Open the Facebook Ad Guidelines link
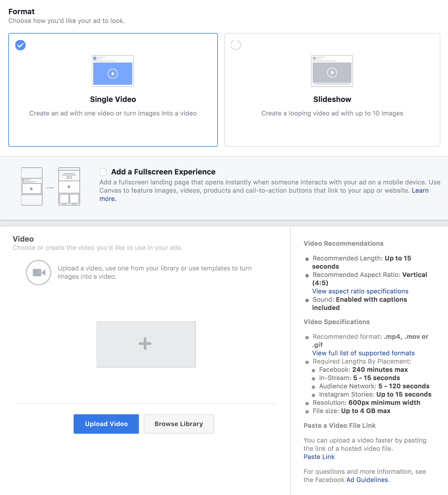Screen dimensions: 448x495 point(367,480)
